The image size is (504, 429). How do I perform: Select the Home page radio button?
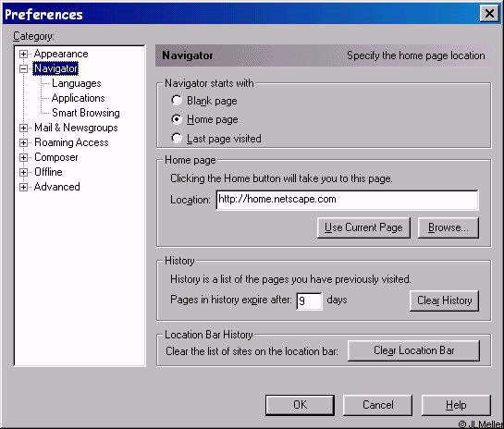tap(177, 119)
